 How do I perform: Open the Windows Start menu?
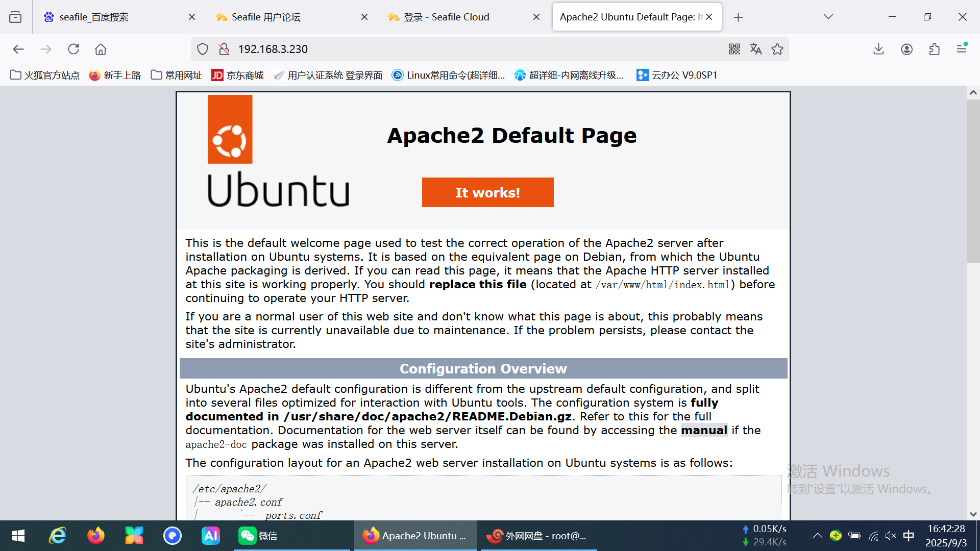(x=18, y=536)
